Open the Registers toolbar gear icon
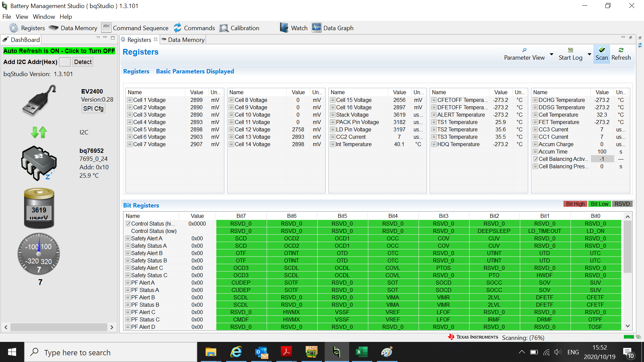The height and width of the screenshot is (362, 644). pyautogui.click(x=14, y=28)
